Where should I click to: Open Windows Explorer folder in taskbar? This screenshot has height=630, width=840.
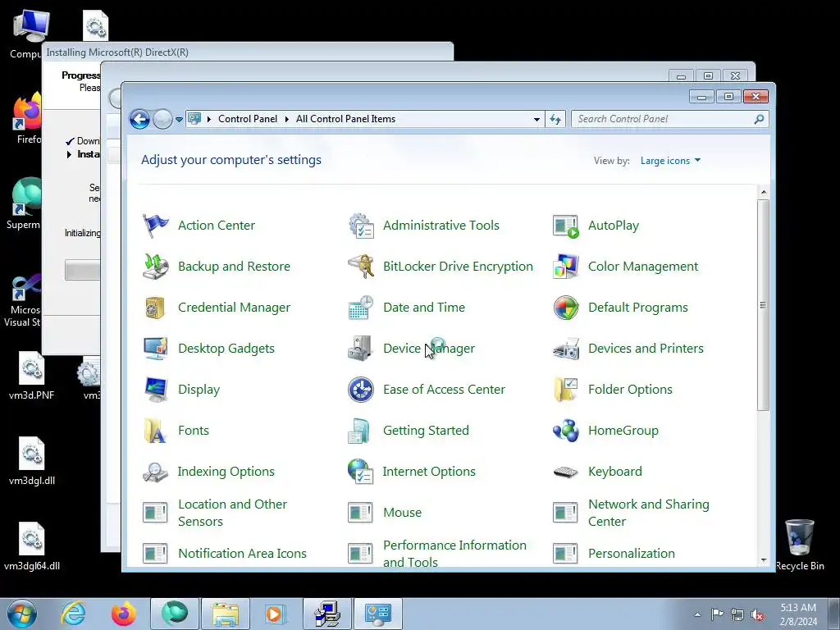click(x=226, y=614)
